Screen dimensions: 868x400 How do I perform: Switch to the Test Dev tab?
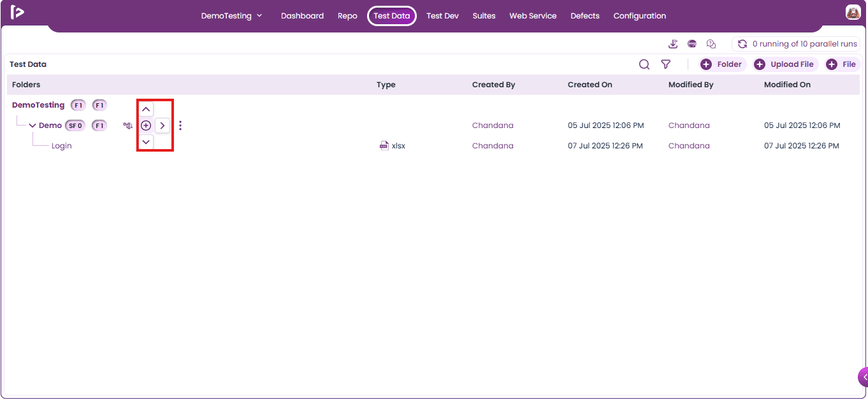point(442,16)
